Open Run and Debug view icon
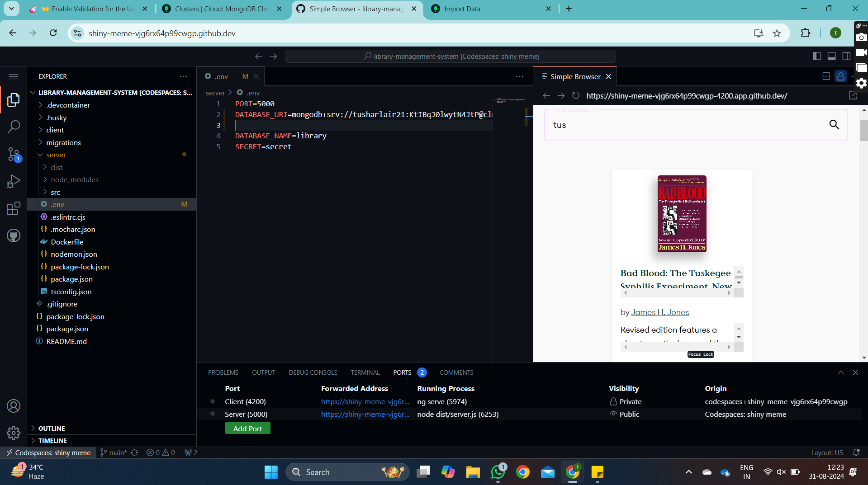The image size is (868, 485). pos(14,181)
